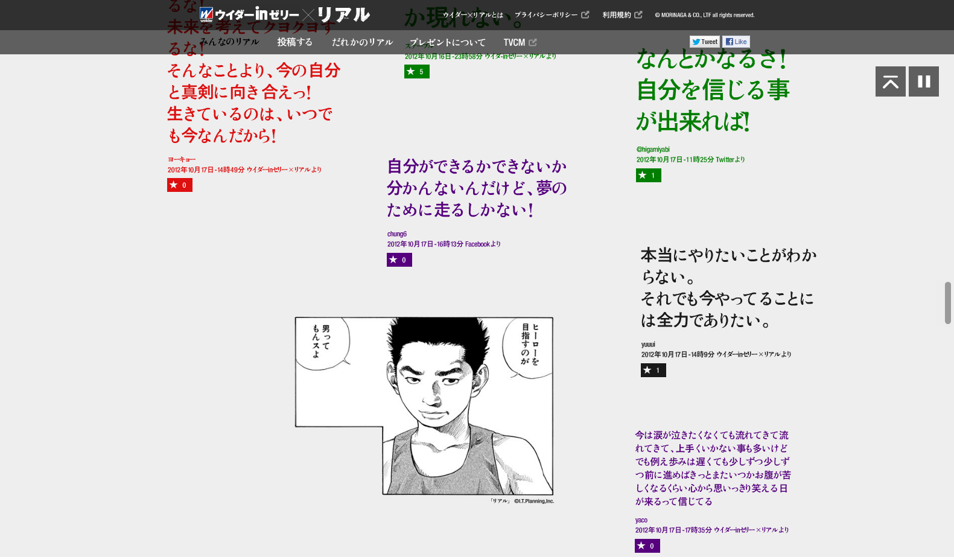Pause the auto-scrolling with the pause button
This screenshot has width=954, height=560.
click(x=923, y=81)
